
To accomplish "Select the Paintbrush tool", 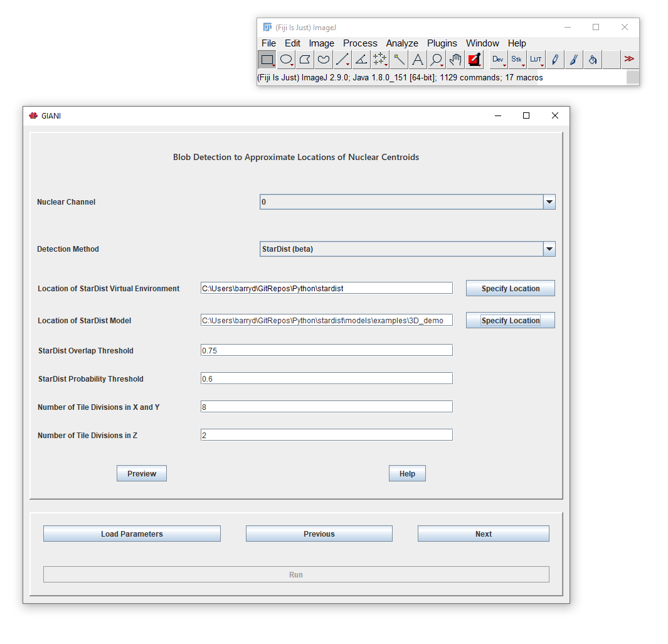I will (573, 60).
